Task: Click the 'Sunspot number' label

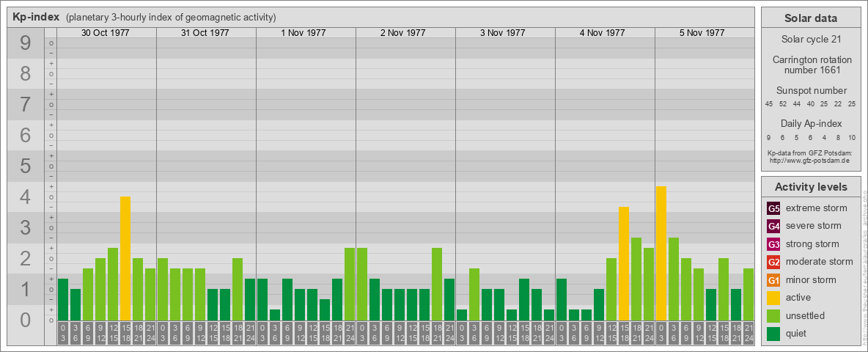Action: point(811,90)
